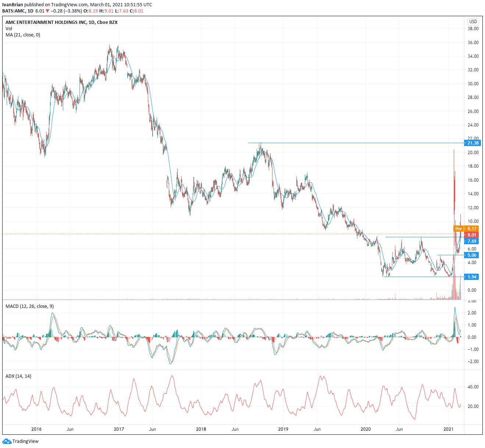Click the 26.00 price axis value
Screen dimensions: 485x448
473,111
